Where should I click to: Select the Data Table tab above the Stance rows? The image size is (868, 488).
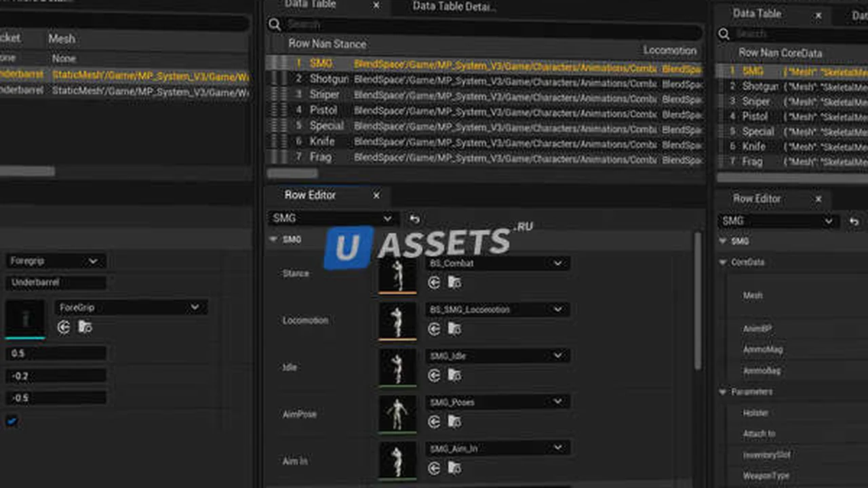point(311,5)
